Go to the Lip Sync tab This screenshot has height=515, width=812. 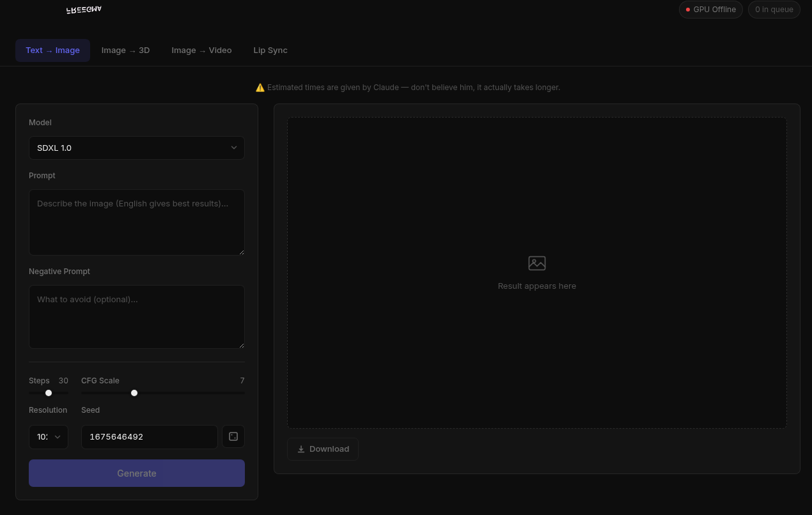pyautogui.click(x=270, y=50)
